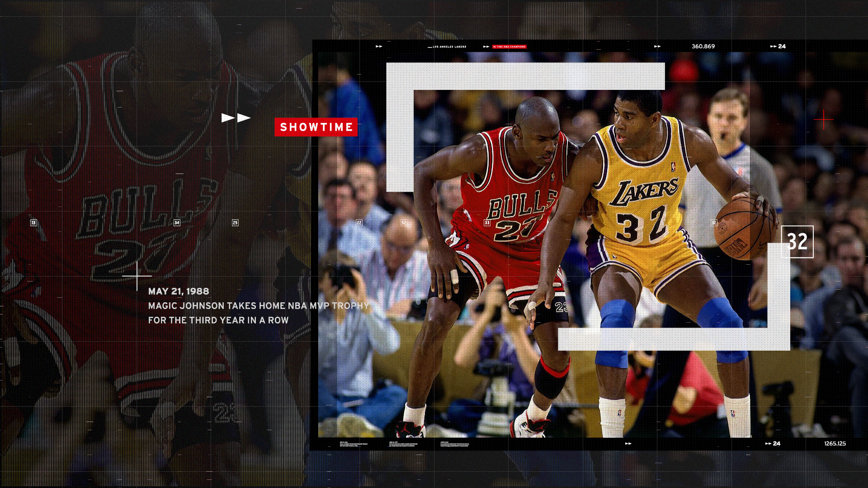Viewport: 868px width, 488px height.
Task: Click the arrow icon beside bottom-right 24
Action: point(768,443)
